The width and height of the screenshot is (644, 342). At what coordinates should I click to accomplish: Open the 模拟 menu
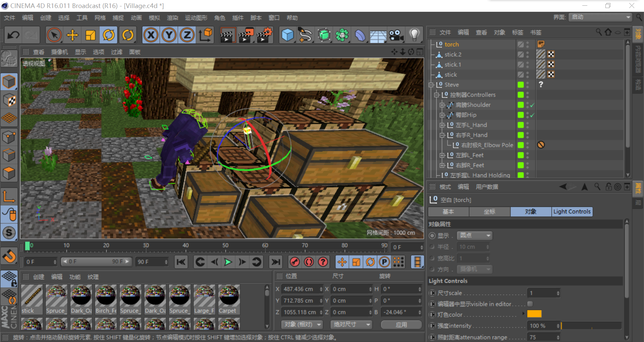click(154, 18)
